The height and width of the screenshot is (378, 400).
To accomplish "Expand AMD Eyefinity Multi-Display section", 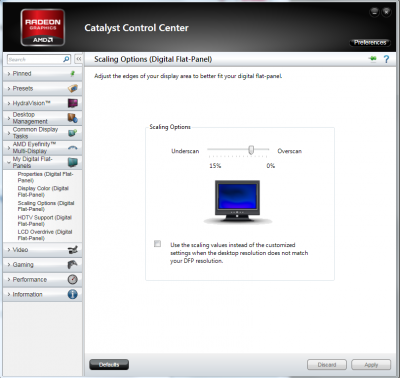I will pos(42,148).
